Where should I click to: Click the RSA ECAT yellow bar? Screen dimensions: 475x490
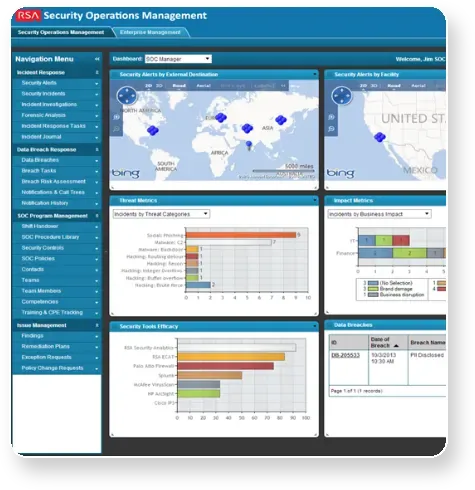(231, 357)
